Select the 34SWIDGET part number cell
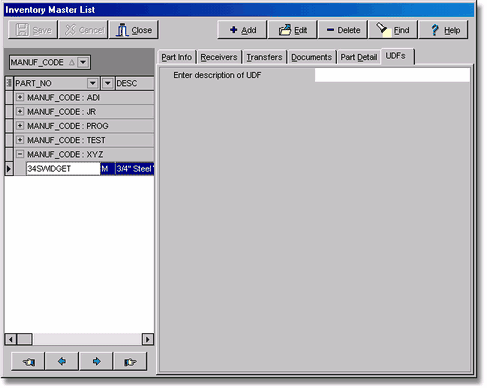487x388 pixels. pos(63,169)
